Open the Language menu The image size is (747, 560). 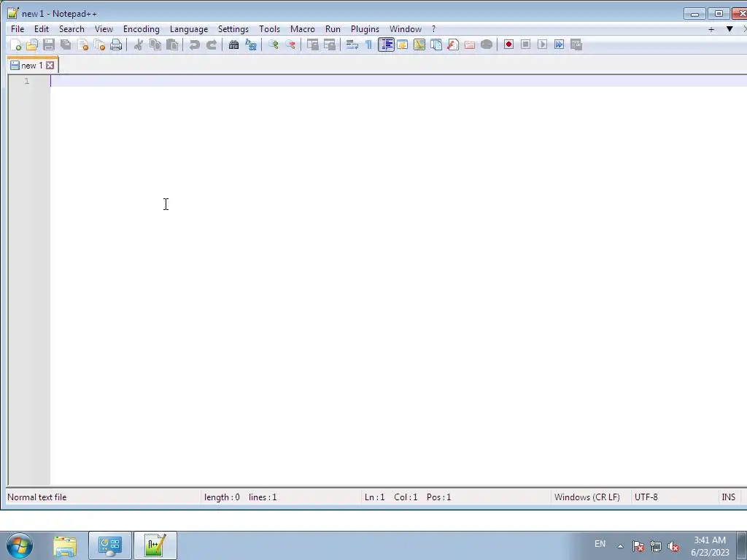click(x=189, y=29)
